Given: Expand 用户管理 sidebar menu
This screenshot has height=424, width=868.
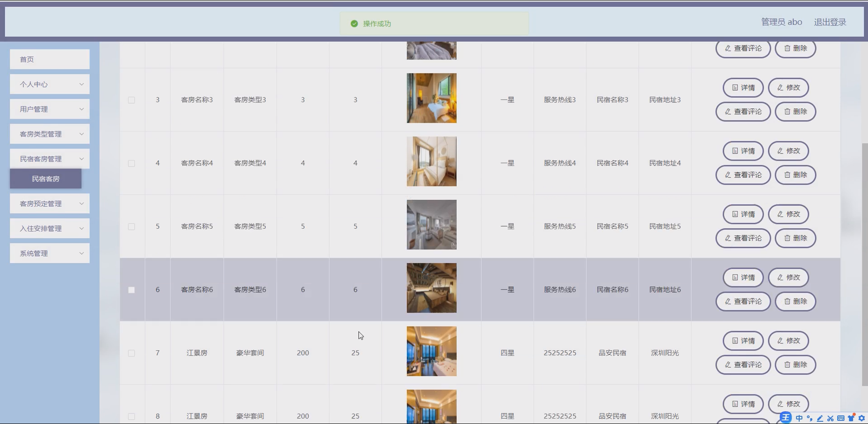Looking at the screenshot, I should [50, 109].
